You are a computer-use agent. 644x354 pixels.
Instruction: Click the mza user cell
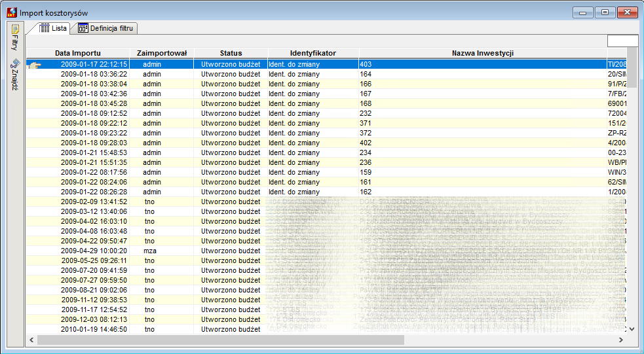[x=162, y=251]
